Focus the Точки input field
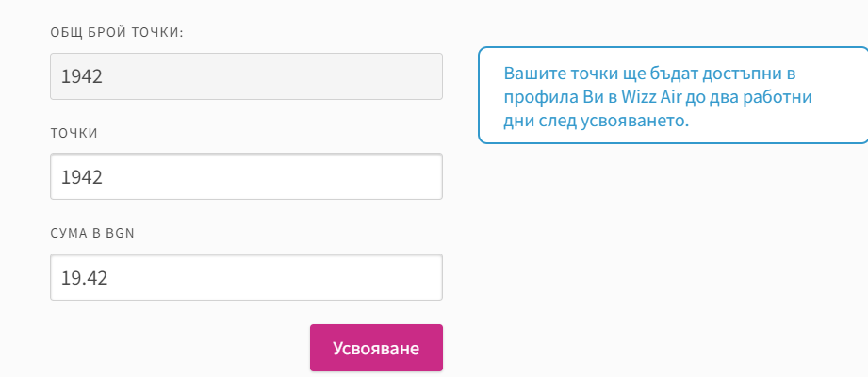 (x=246, y=176)
